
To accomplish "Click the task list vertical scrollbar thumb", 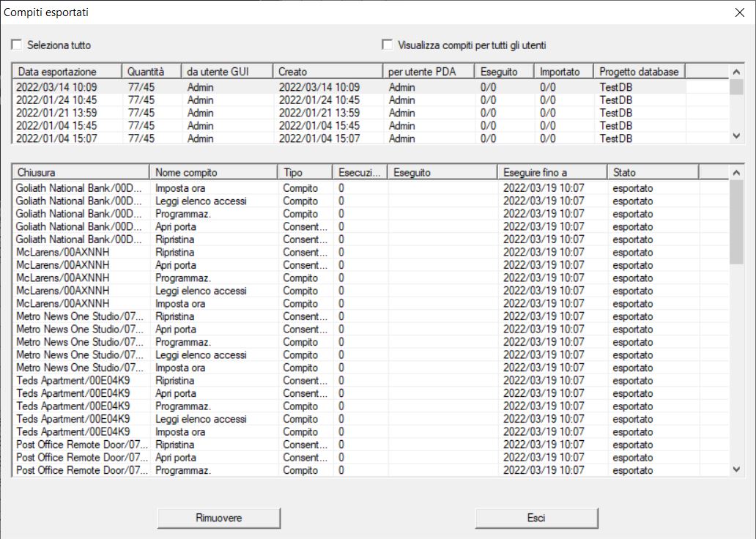I will click(736, 221).
